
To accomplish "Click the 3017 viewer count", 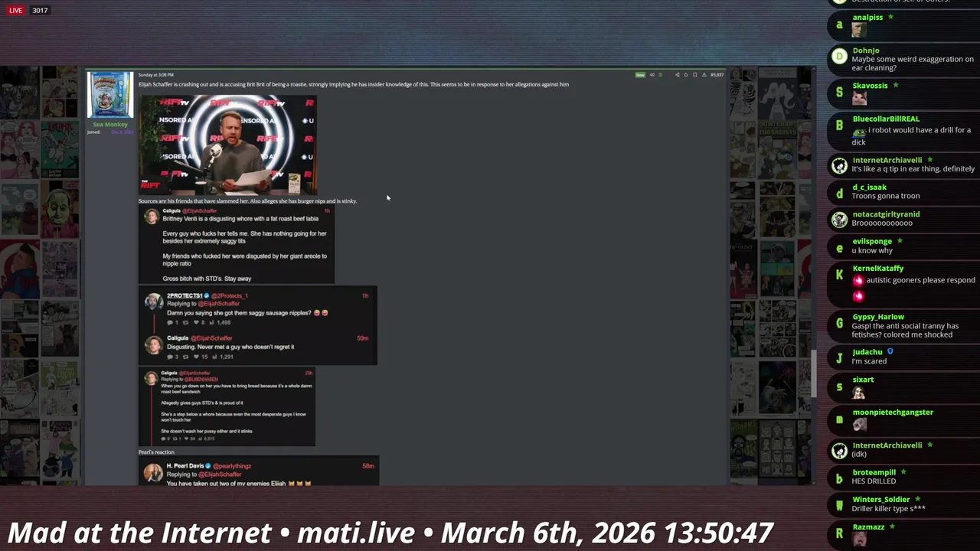I will click(x=40, y=11).
